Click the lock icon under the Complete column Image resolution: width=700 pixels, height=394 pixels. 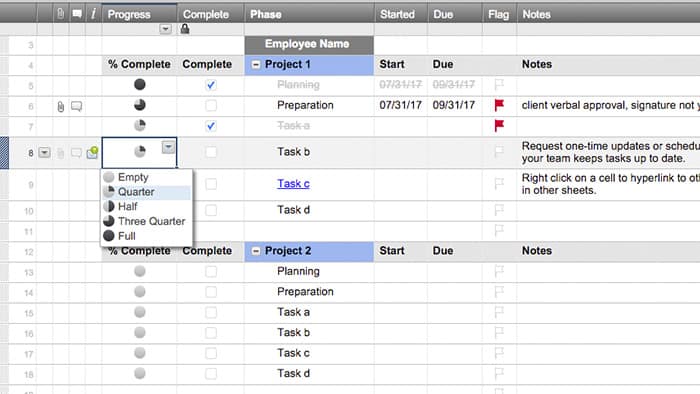point(185,29)
